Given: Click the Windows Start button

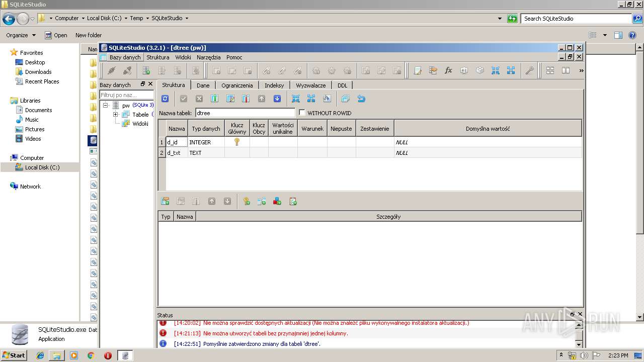Looking at the screenshot, I should click(14, 355).
